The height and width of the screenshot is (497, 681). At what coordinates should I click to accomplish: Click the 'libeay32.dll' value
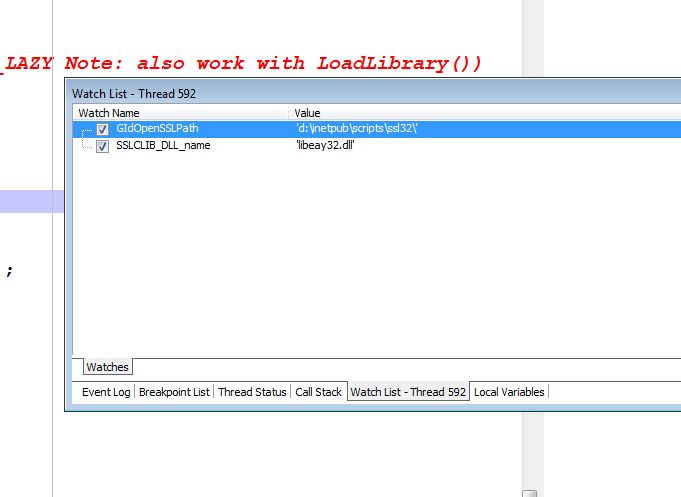(325, 146)
